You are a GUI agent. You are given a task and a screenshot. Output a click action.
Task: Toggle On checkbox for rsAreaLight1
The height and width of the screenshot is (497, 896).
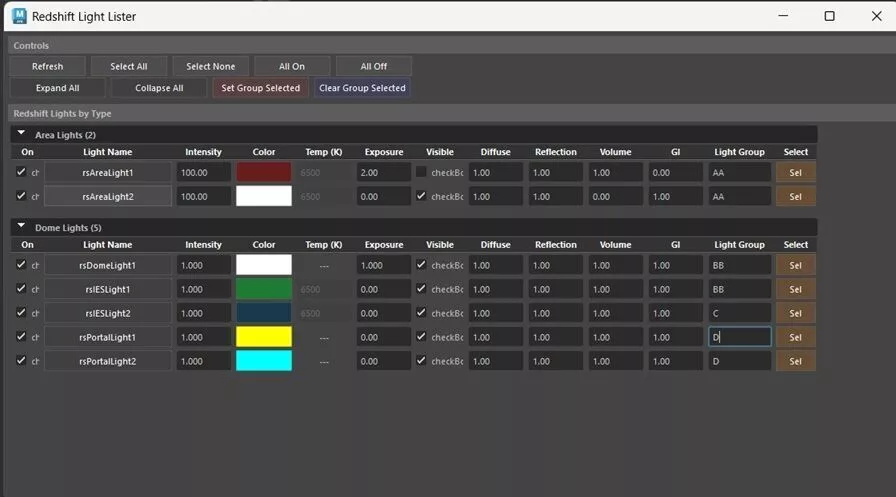[21, 172]
